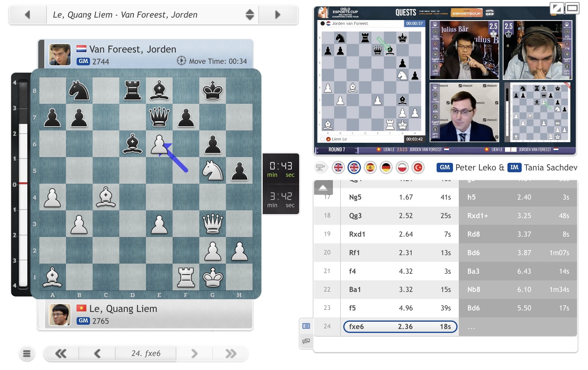This screenshot has width=588, height=370.
Task: Go to next game with right arrow
Action: click(x=278, y=15)
